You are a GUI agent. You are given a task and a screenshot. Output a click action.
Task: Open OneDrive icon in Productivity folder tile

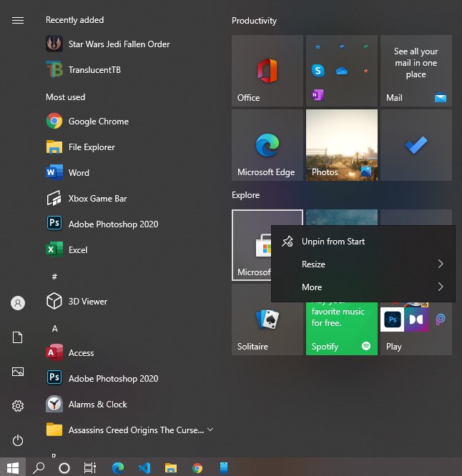point(342,71)
